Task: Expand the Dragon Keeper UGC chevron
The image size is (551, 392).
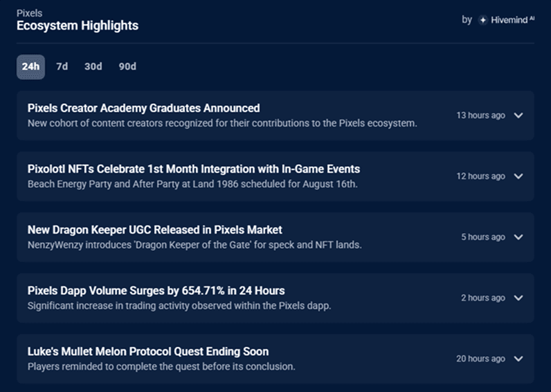Action: click(x=518, y=237)
